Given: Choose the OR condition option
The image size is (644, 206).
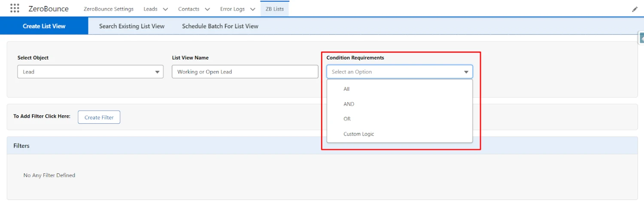Looking at the screenshot, I should pos(347,119).
